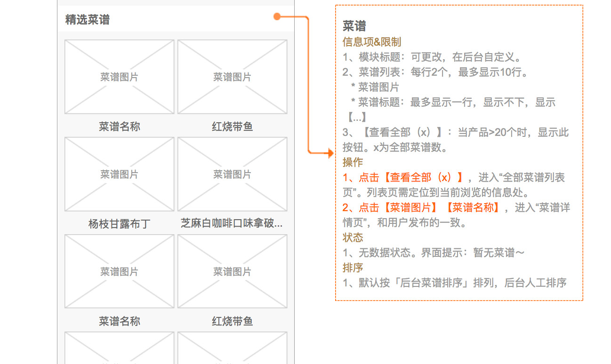The image size is (611, 364).
Task: Click the 操作 subheading in the notes
Action: pyautogui.click(x=353, y=162)
